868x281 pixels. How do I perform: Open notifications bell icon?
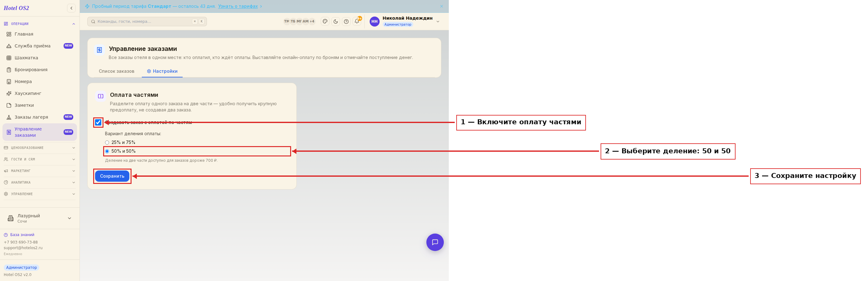[357, 21]
